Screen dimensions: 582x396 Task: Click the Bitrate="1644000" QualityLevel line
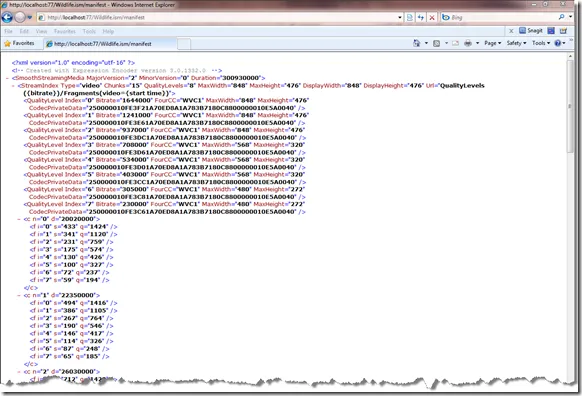(166, 101)
